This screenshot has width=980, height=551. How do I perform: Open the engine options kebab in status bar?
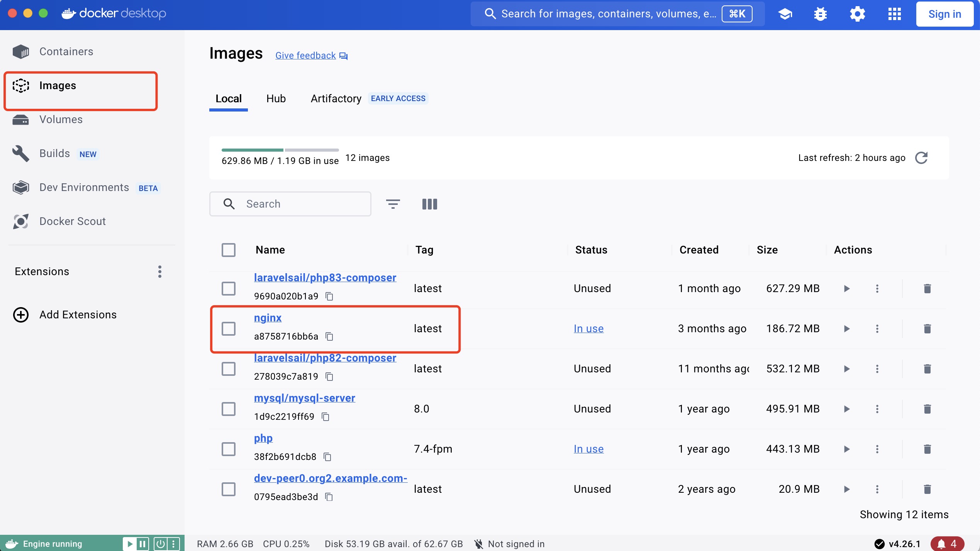click(173, 544)
